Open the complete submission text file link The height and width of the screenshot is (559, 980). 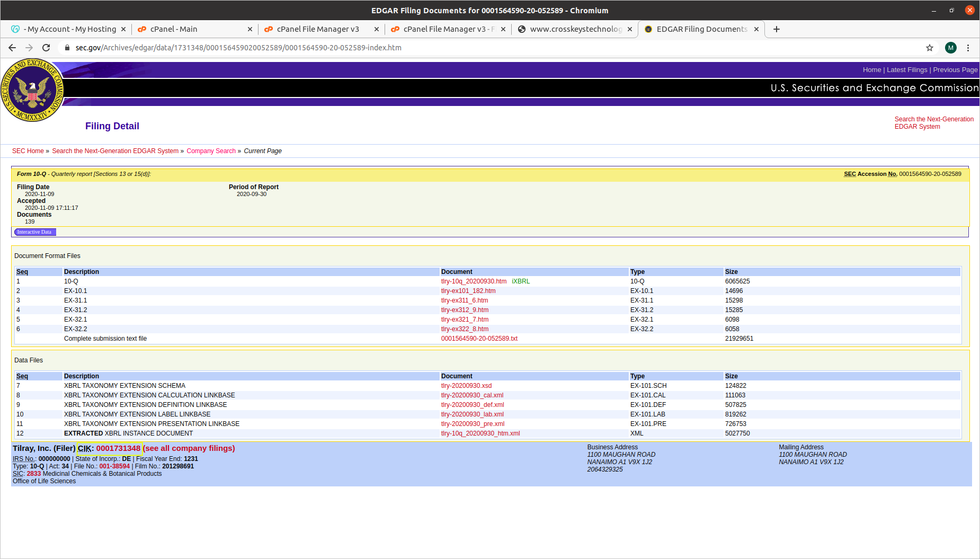479,339
